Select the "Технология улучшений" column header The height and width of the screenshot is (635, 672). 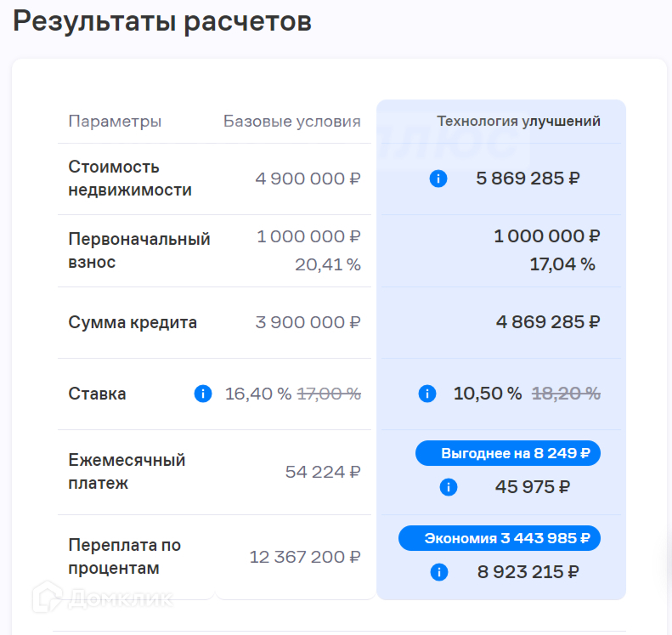pos(518,122)
